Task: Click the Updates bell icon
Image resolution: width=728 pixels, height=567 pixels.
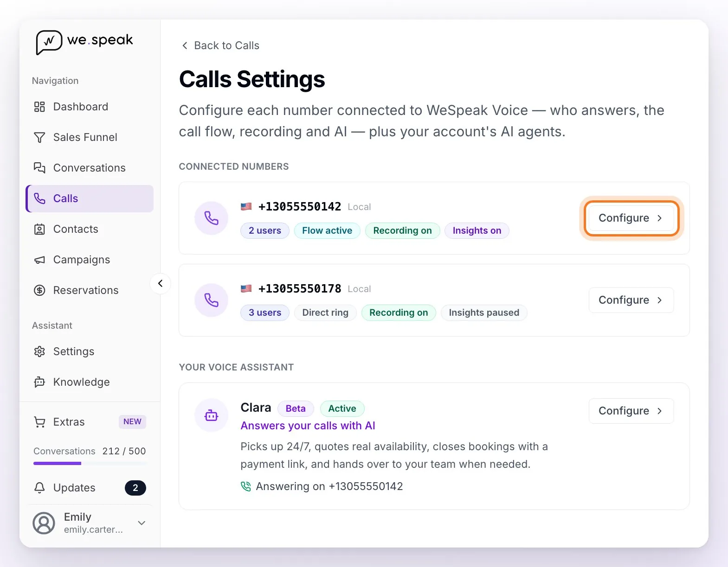Action: (39, 488)
